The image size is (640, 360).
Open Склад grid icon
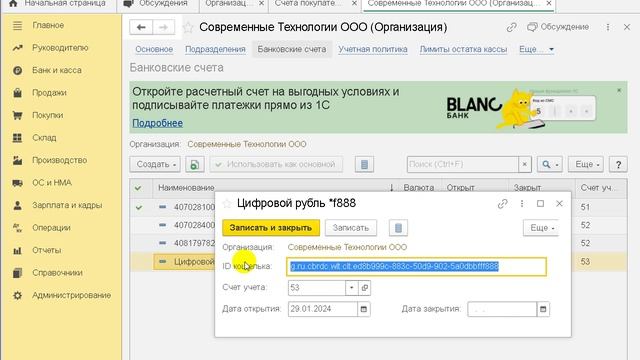tap(17, 138)
